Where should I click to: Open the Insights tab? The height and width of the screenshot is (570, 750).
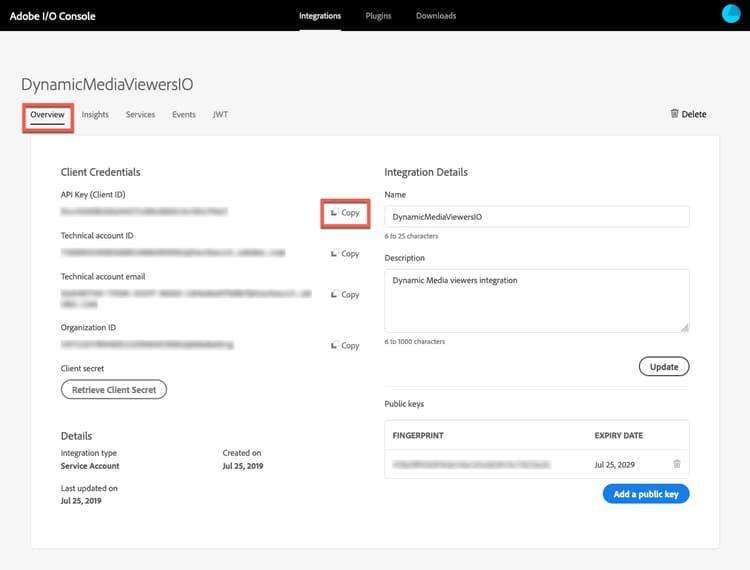pos(95,115)
